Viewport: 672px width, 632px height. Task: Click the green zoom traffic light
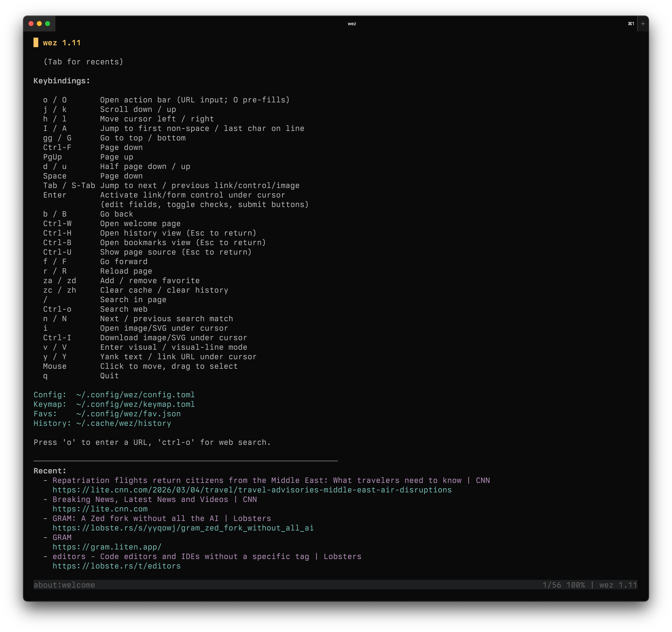(48, 24)
